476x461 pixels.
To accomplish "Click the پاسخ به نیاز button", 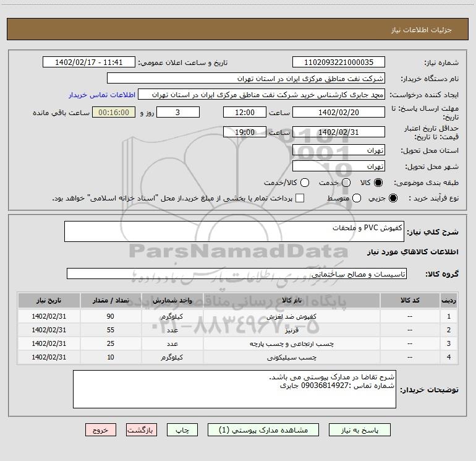I will (x=360, y=430).
